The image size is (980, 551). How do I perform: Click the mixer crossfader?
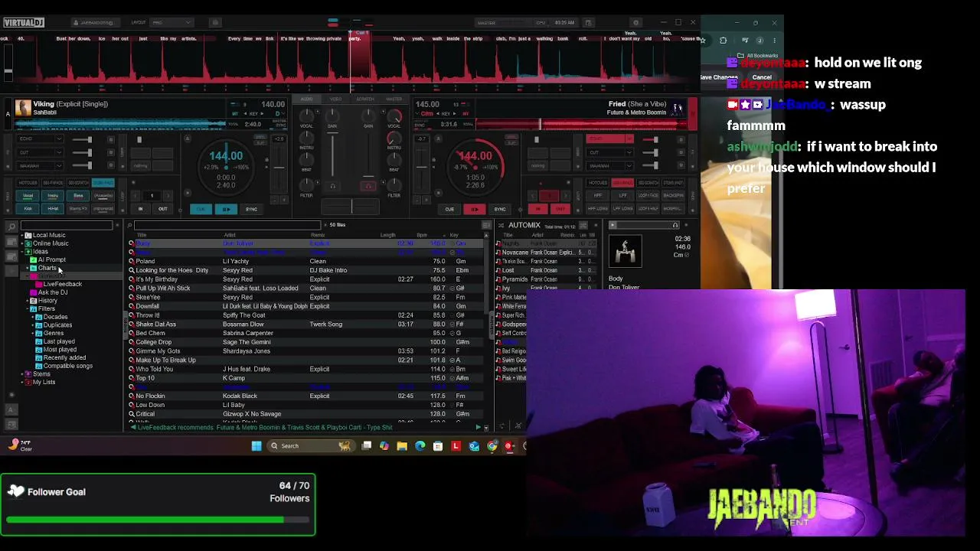point(351,207)
